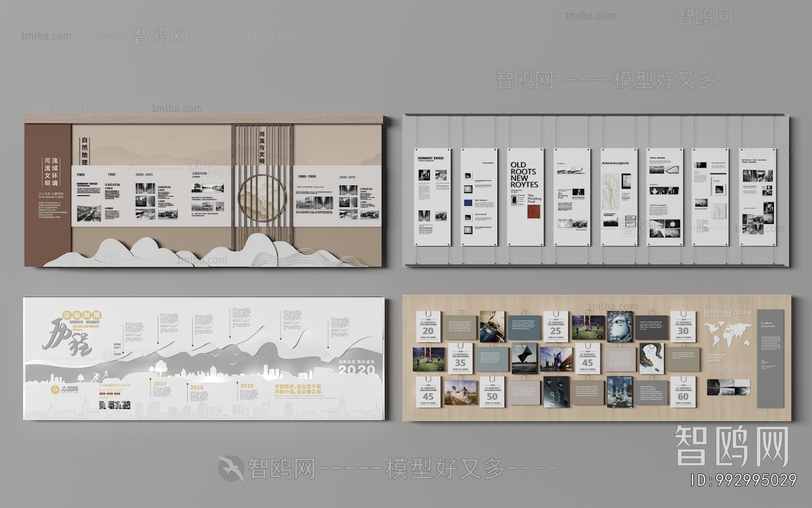Click the Arbeitslosigkeit panel heading
812x508 pixels.
pos(615,163)
